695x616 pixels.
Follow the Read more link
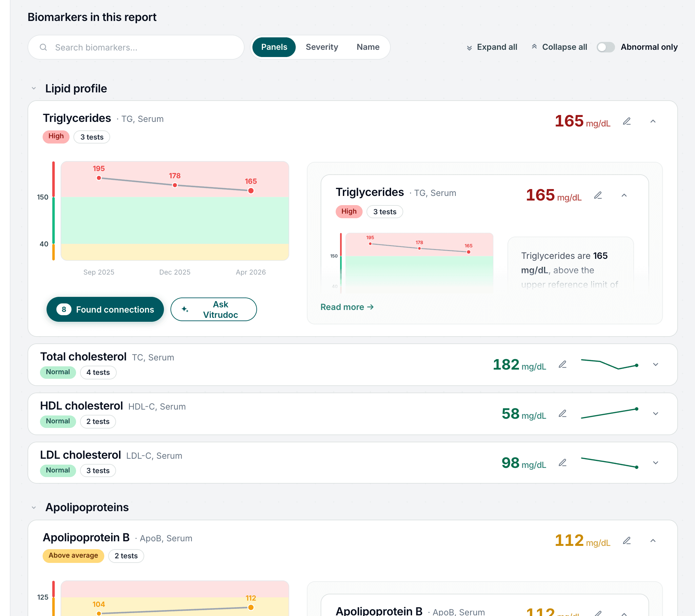[347, 307]
